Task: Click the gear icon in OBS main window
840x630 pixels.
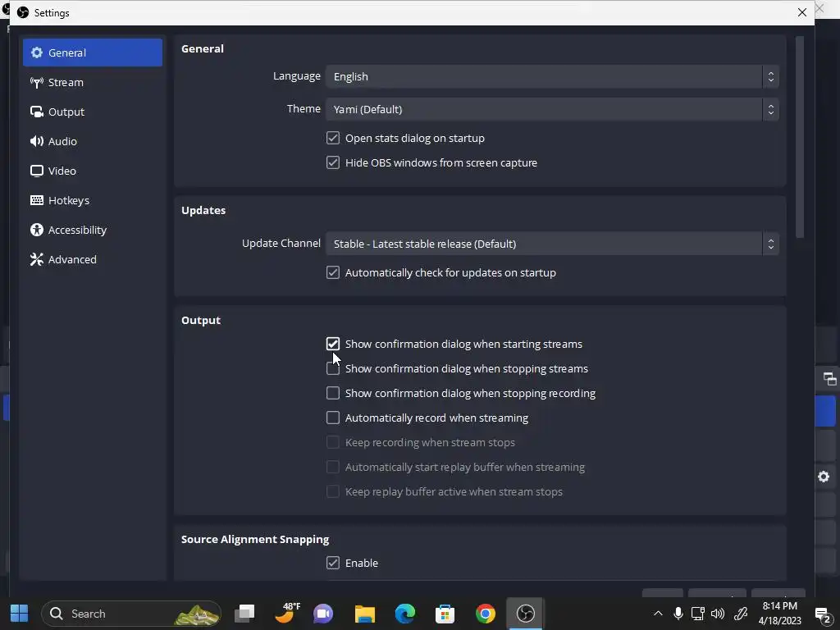Action: click(824, 477)
